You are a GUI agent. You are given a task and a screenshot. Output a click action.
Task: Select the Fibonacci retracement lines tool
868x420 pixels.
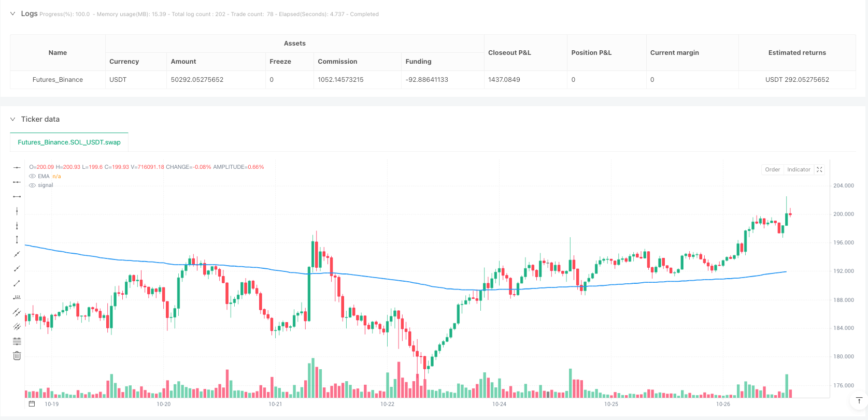coord(17,341)
